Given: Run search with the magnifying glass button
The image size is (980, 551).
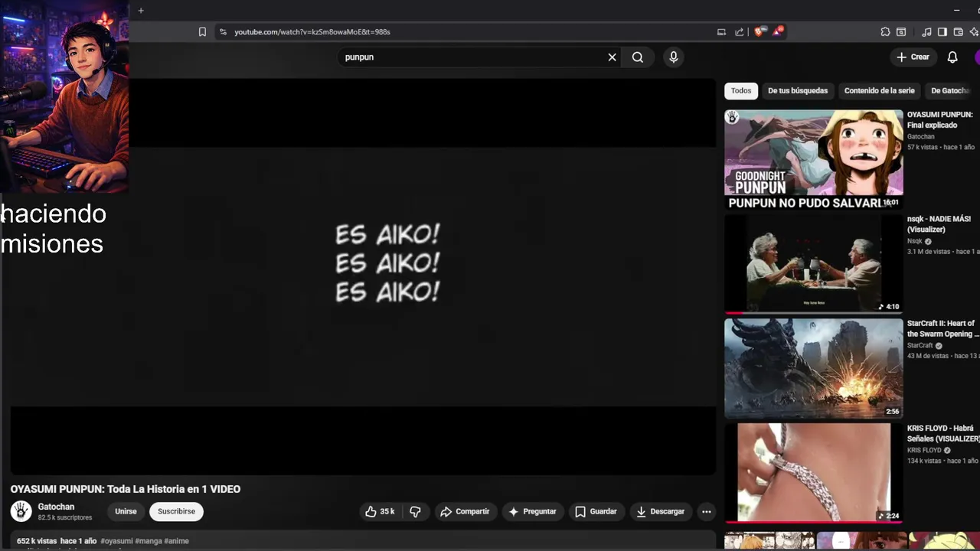Looking at the screenshot, I should tap(638, 57).
